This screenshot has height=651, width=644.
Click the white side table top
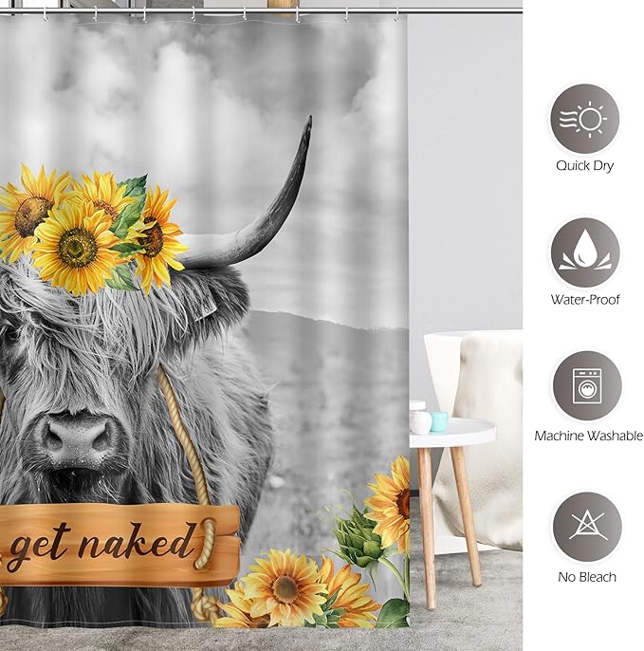(x=455, y=434)
